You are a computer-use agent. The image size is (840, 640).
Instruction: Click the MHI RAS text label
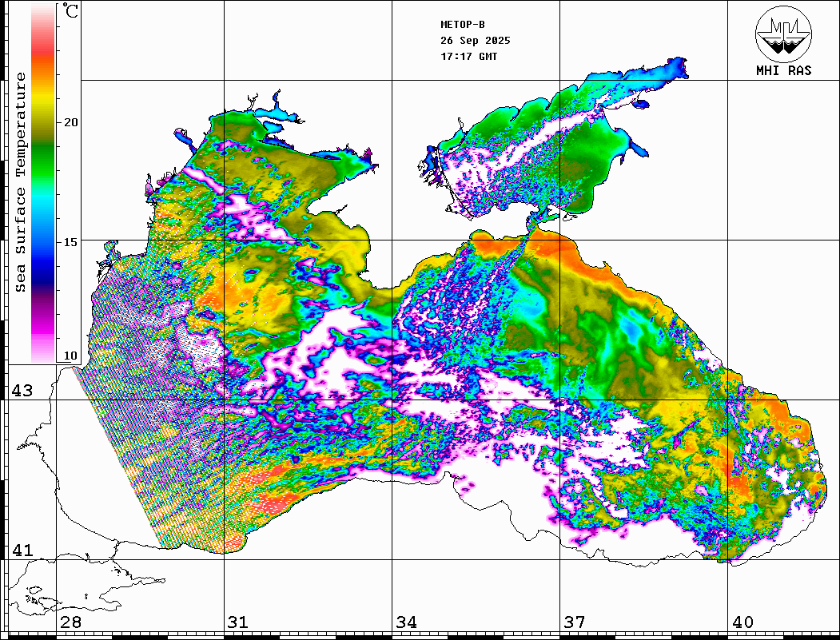(x=783, y=71)
